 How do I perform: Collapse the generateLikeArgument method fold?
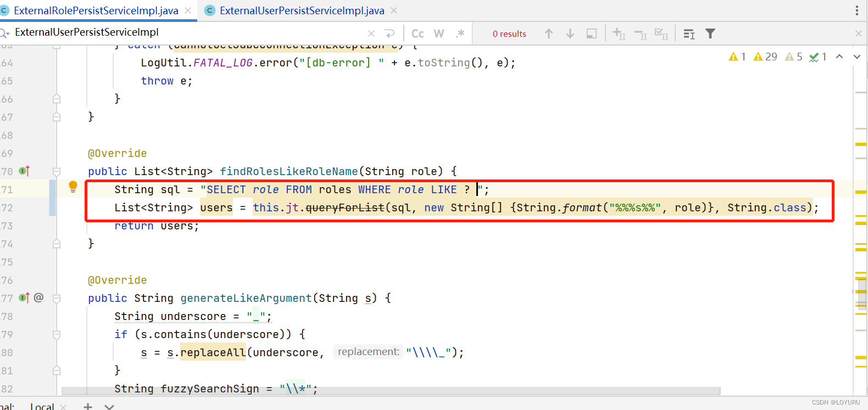click(57, 298)
